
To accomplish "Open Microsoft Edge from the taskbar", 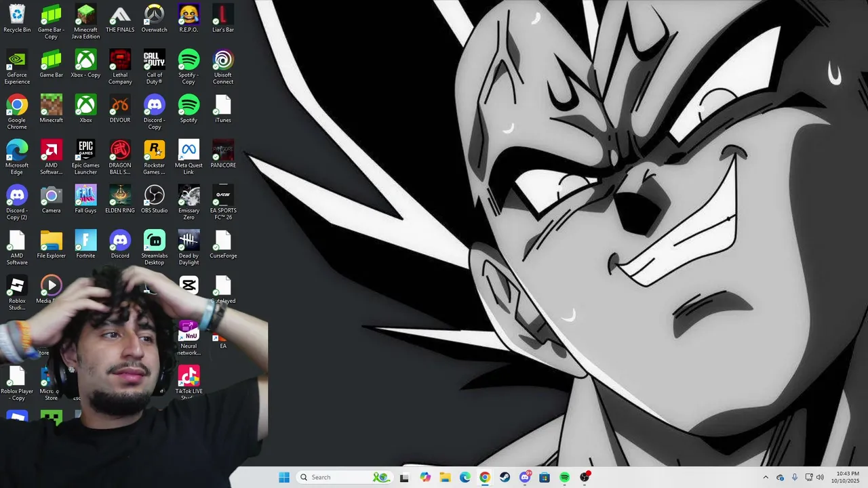I will (x=465, y=477).
